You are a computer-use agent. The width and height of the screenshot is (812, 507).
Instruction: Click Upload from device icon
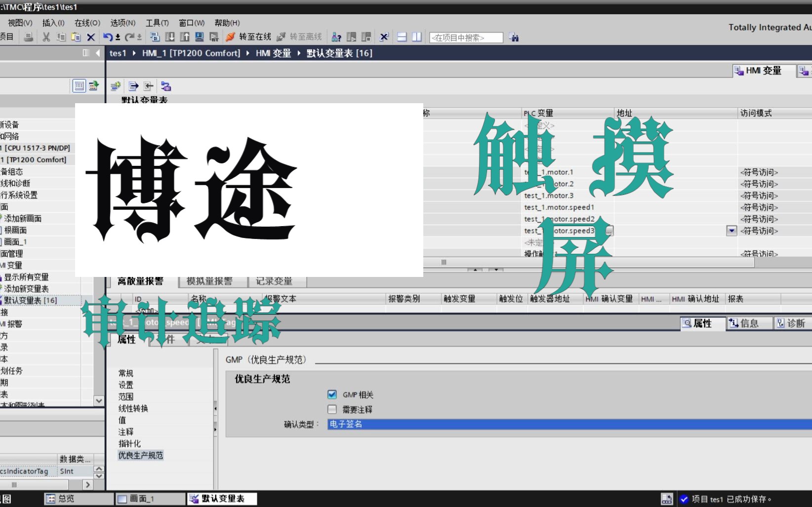(184, 37)
